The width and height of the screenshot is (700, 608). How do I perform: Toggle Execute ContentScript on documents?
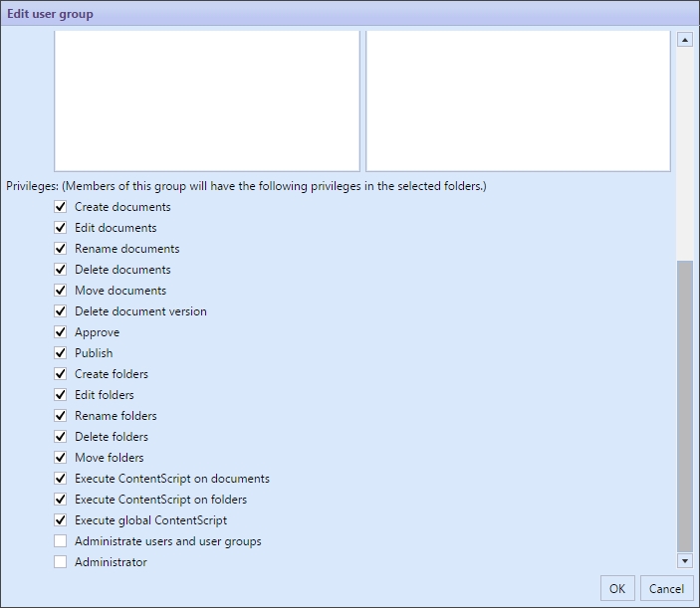[x=61, y=479]
